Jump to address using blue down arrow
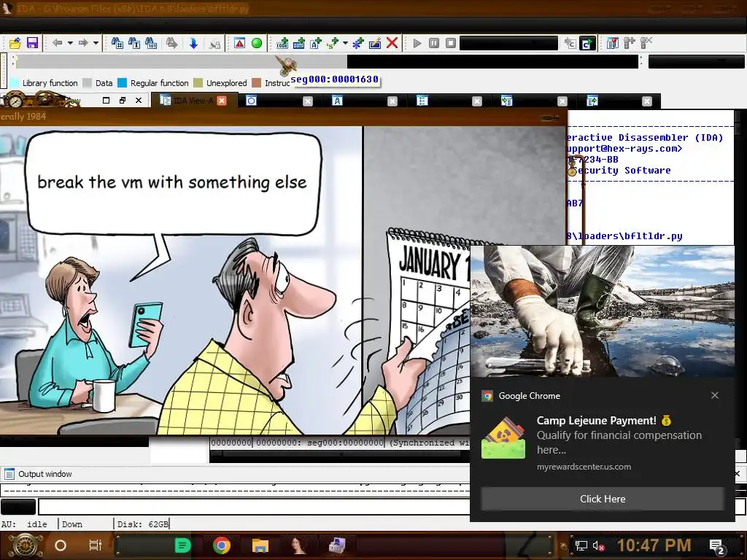This screenshot has width=747, height=560. coord(193,43)
